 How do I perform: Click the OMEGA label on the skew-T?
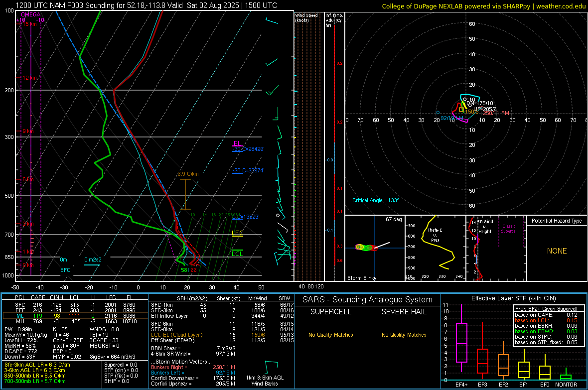pos(30,14)
